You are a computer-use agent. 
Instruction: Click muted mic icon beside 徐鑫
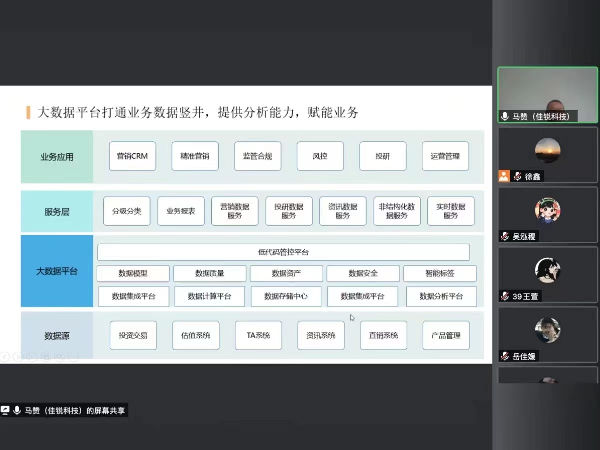tap(514, 176)
